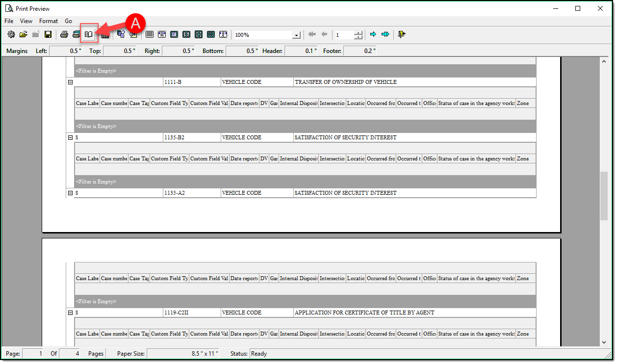Open Page Setup book icon
The height and width of the screenshot is (364, 617).
pos(89,34)
